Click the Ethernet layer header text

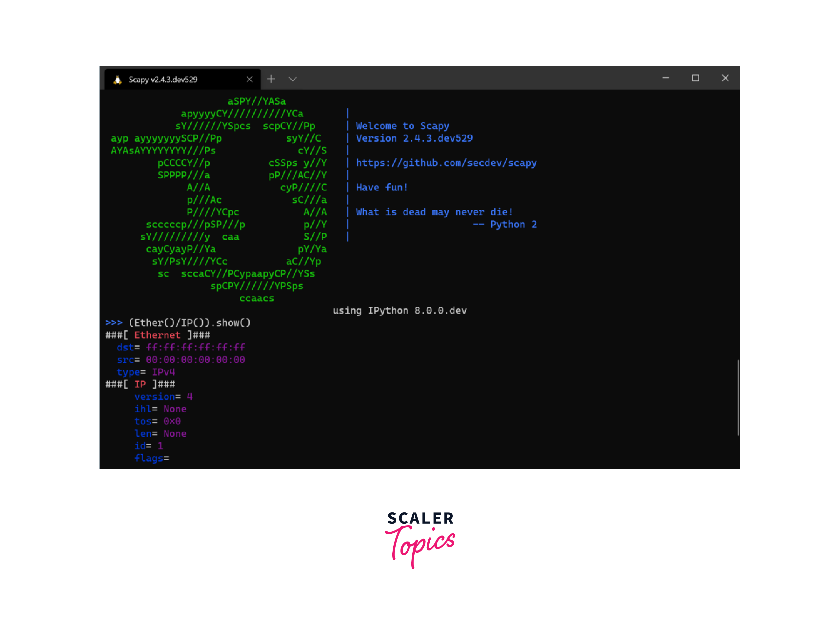coord(157,335)
